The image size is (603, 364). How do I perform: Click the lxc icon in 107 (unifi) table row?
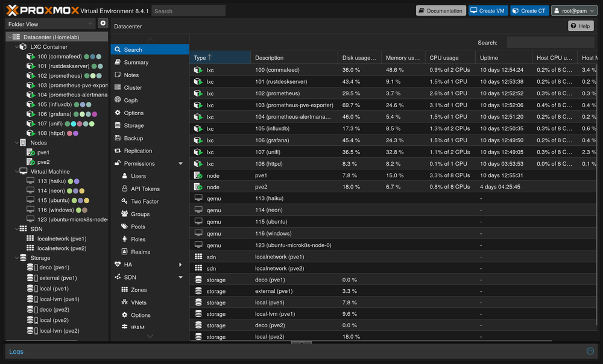coord(198,152)
